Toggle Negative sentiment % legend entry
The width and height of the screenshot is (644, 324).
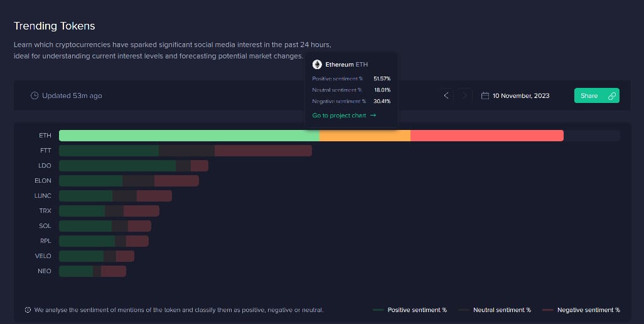581,310
